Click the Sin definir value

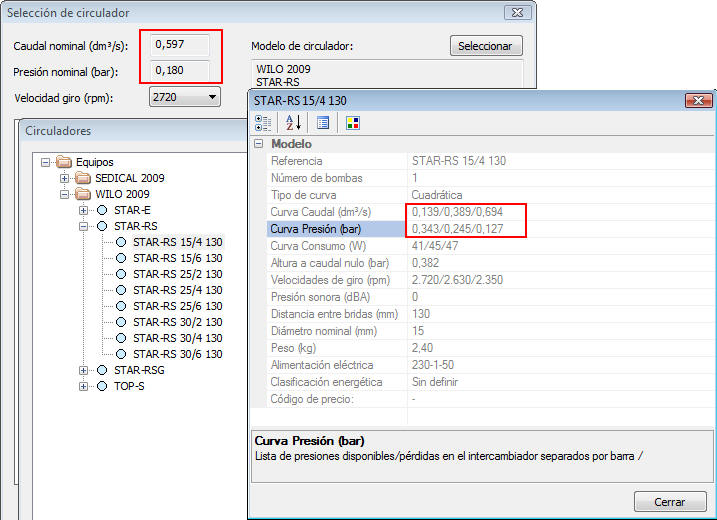tap(434, 382)
